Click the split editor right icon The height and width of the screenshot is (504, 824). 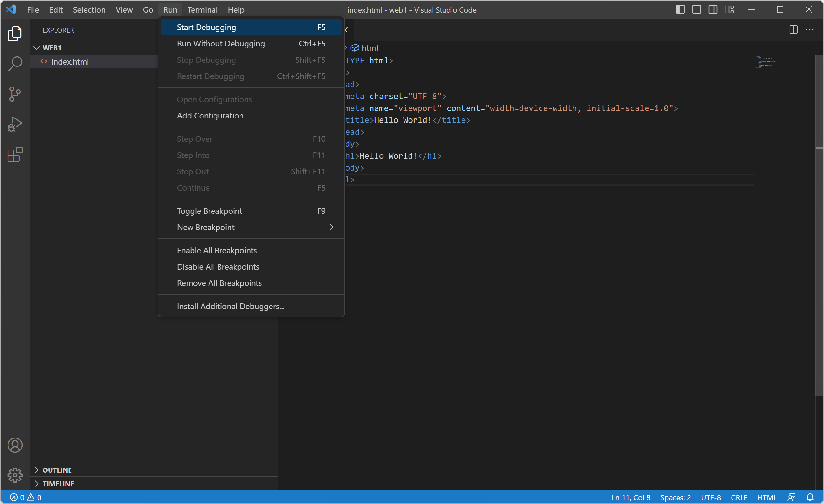coord(793,30)
